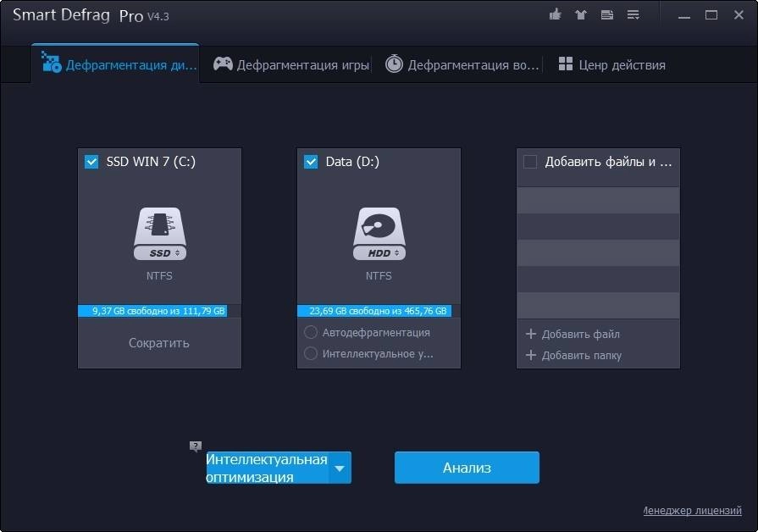758x532 pixels.
Task: Click the SSD drive icon
Action: 159,234
